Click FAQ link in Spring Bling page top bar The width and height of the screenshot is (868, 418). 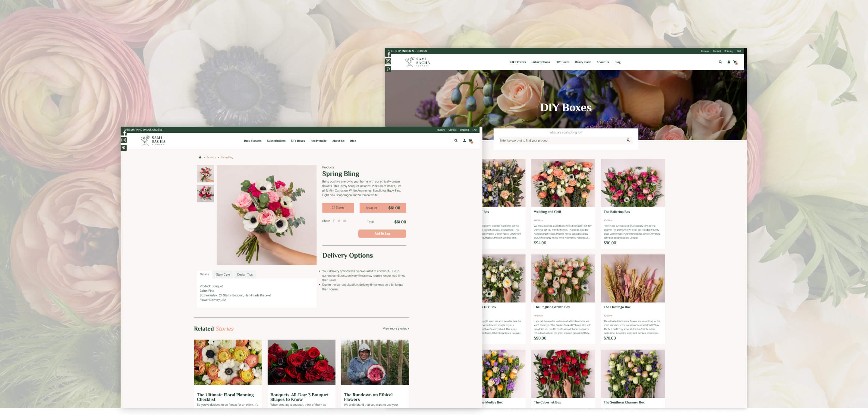(474, 130)
